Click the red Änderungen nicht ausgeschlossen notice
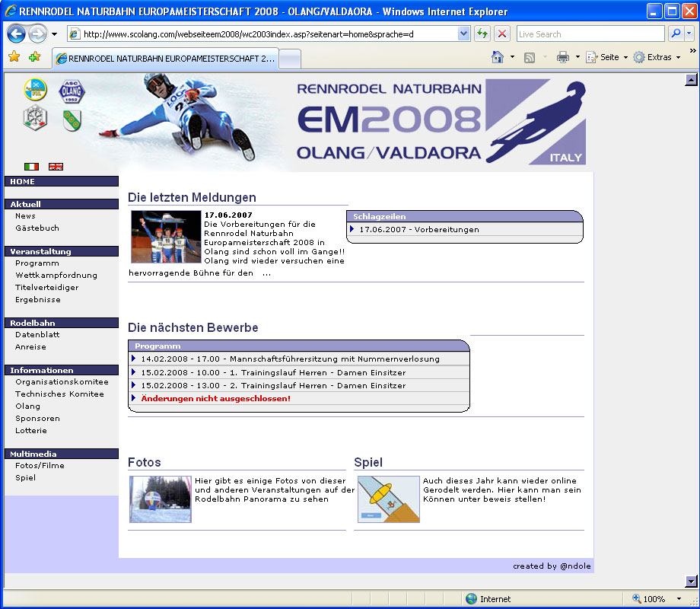Image resolution: width=700 pixels, height=609 pixels. (x=216, y=398)
